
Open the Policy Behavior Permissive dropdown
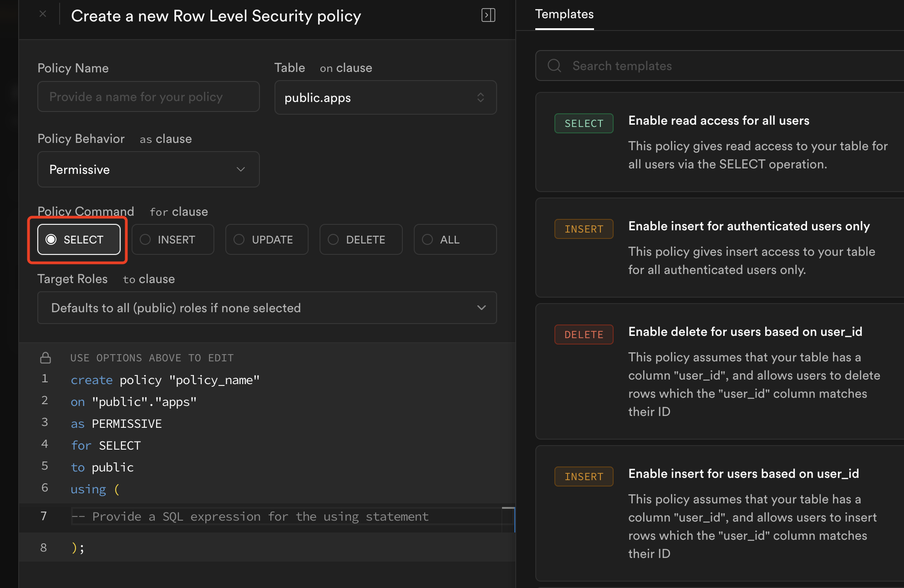point(148,169)
